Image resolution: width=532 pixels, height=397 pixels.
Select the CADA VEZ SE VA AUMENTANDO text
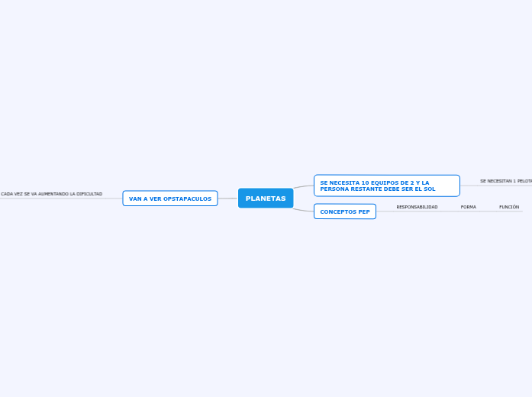(52, 194)
